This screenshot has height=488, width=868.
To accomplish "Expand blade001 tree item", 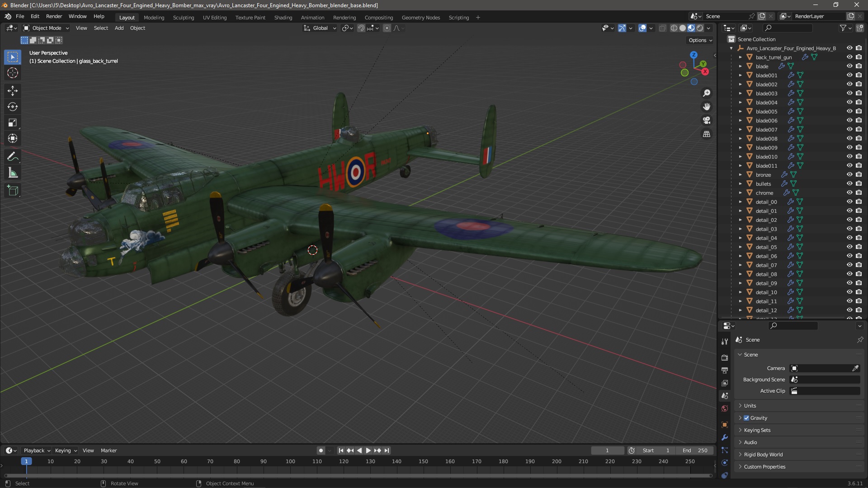I will (740, 75).
